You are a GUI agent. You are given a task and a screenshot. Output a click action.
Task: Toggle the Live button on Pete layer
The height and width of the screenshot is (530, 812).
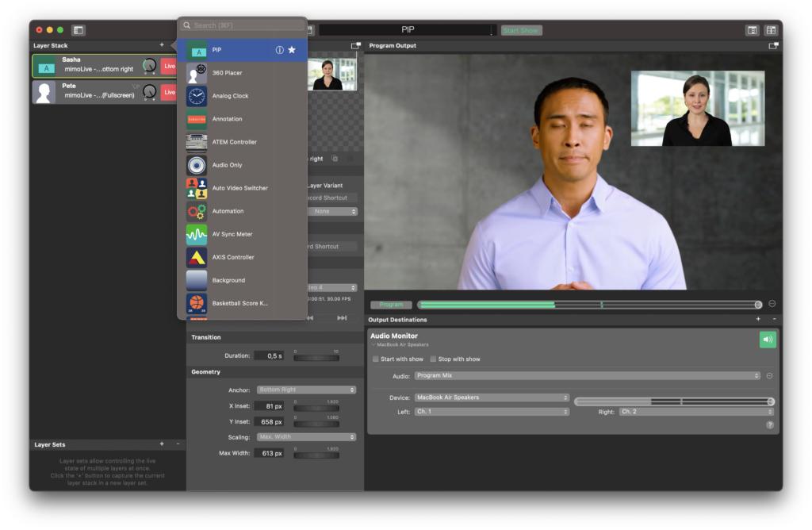(169, 93)
